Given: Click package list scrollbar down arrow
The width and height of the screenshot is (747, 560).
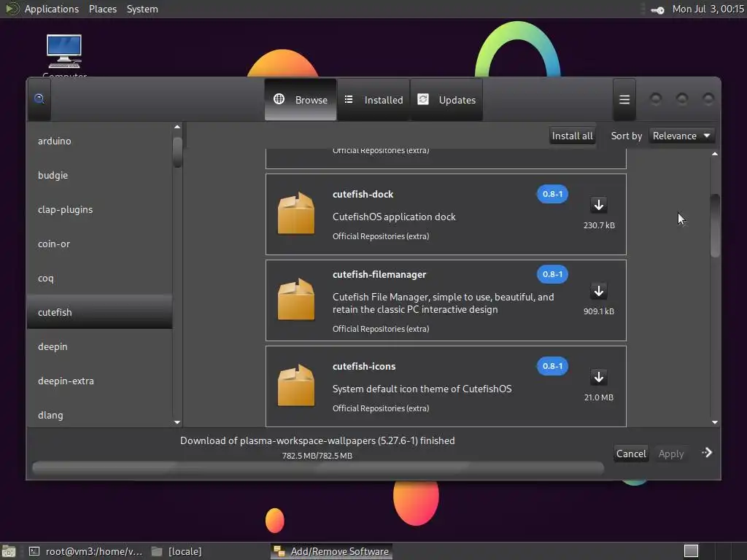Looking at the screenshot, I should (x=715, y=422).
